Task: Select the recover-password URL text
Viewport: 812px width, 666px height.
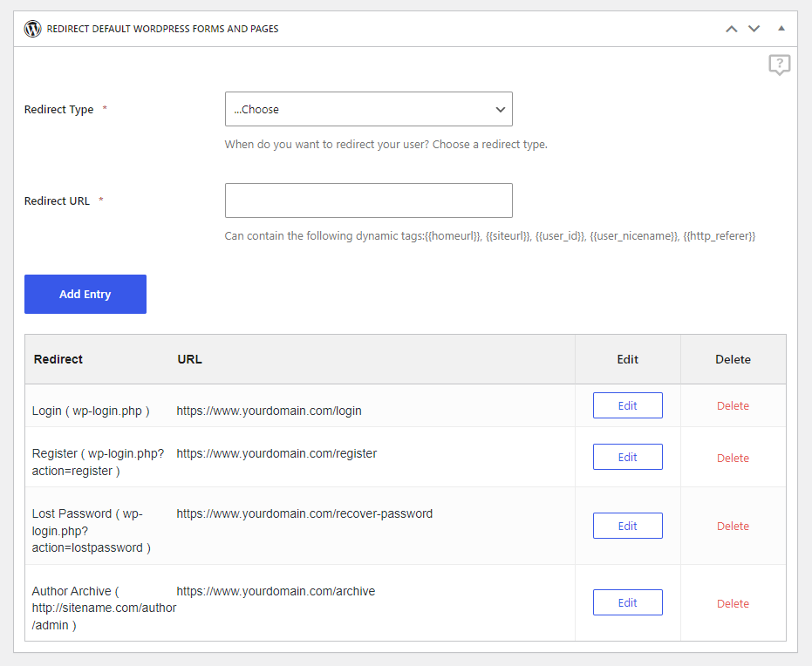Action: (x=304, y=513)
